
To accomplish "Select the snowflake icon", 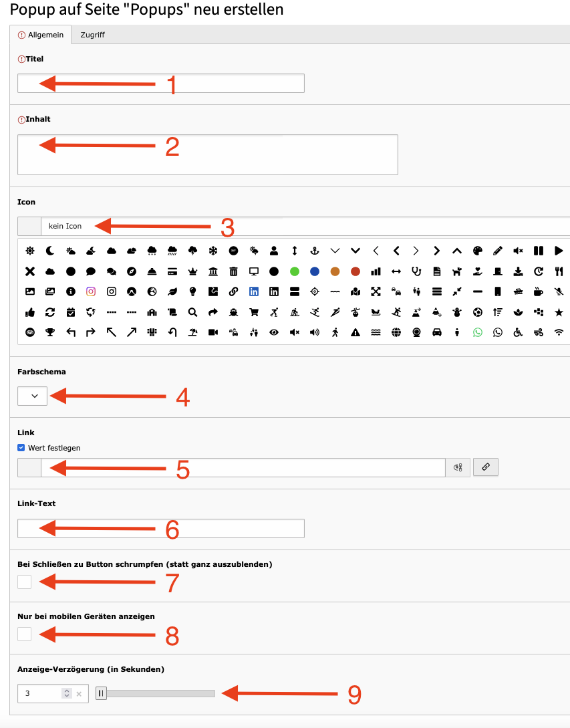I will point(213,251).
